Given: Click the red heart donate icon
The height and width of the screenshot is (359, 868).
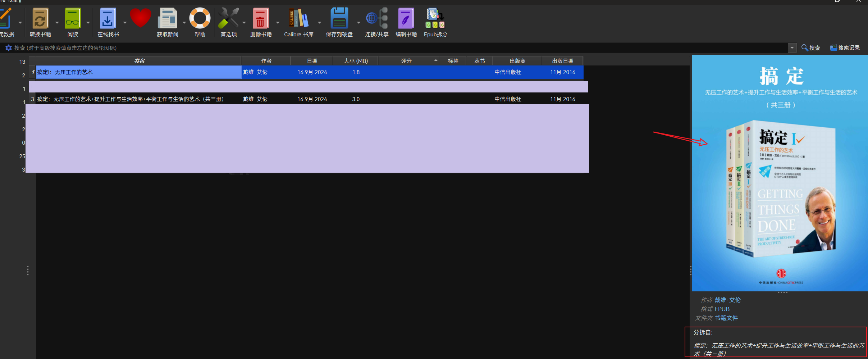Looking at the screenshot, I should tap(140, 18).
